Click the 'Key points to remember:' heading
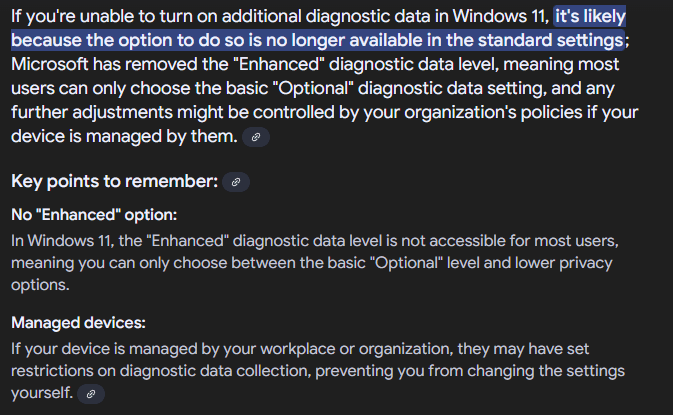Image resolution: width=673 pixels, height=415 pixels. (x=115, y=181)
